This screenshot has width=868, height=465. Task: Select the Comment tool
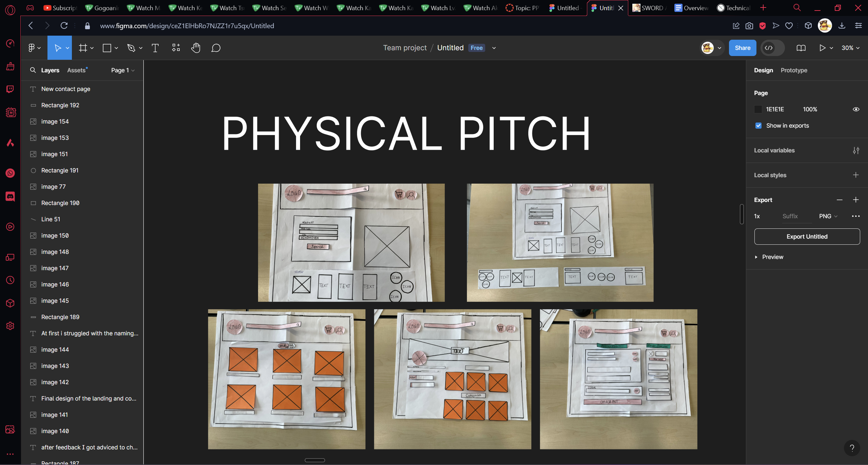(x=216, y=48)
